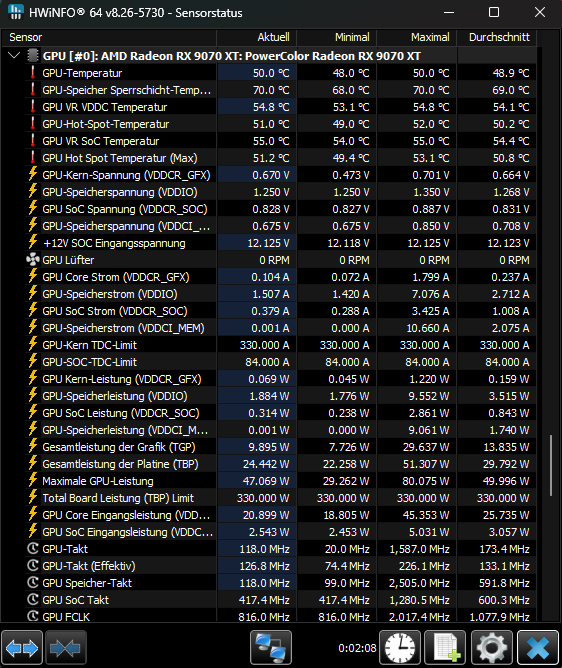Screen dimensions: 562x668
Task: Click the 1,587.0 MHz maximum GPU-Takt value
Action: [419, 549]
